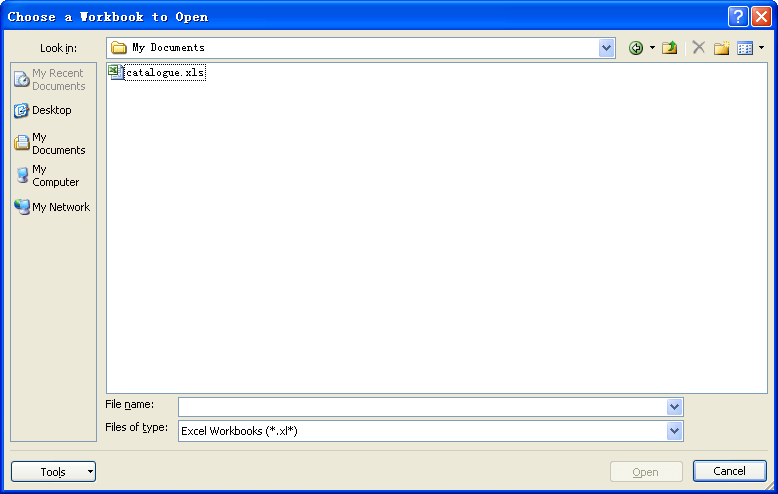Click into the File name input field

(423, 407)
